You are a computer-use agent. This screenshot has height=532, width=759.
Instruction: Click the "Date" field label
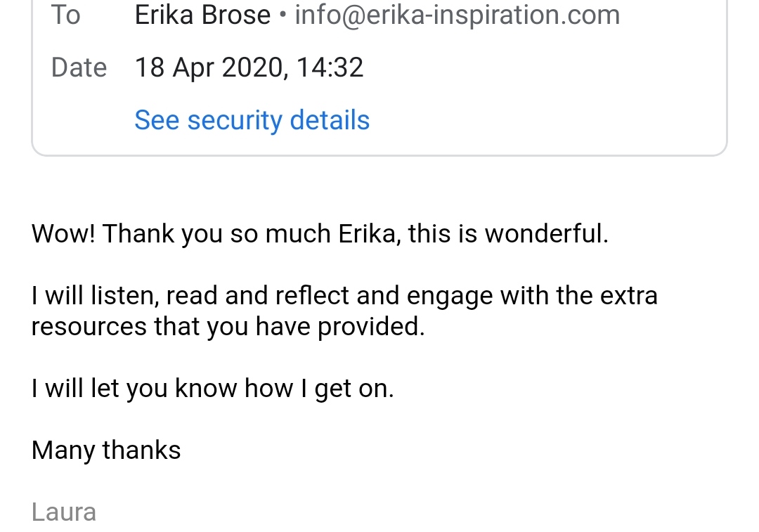coord(79,67)
